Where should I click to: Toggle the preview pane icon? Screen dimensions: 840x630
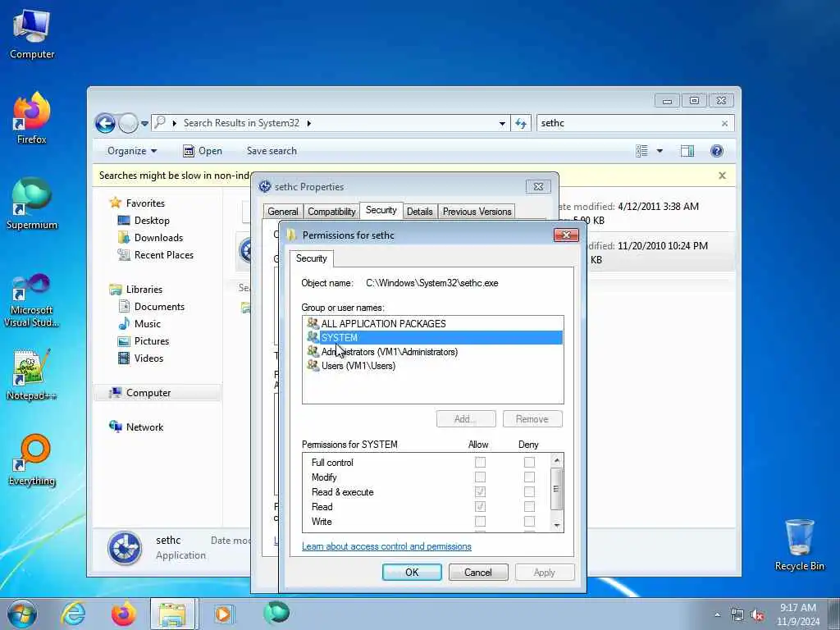[x=687, y=151]
